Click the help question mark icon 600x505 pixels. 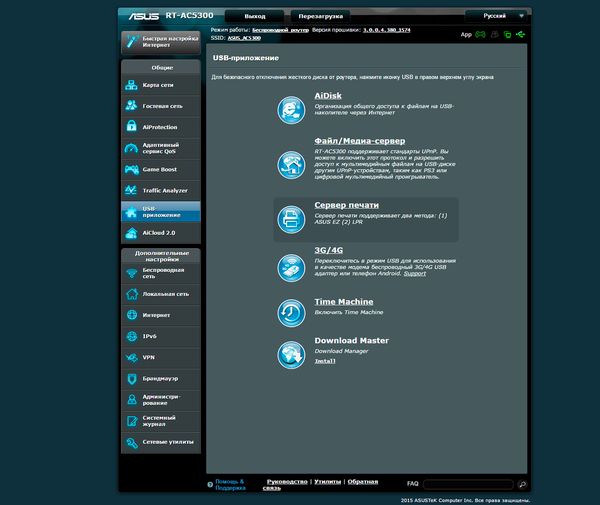210,484
